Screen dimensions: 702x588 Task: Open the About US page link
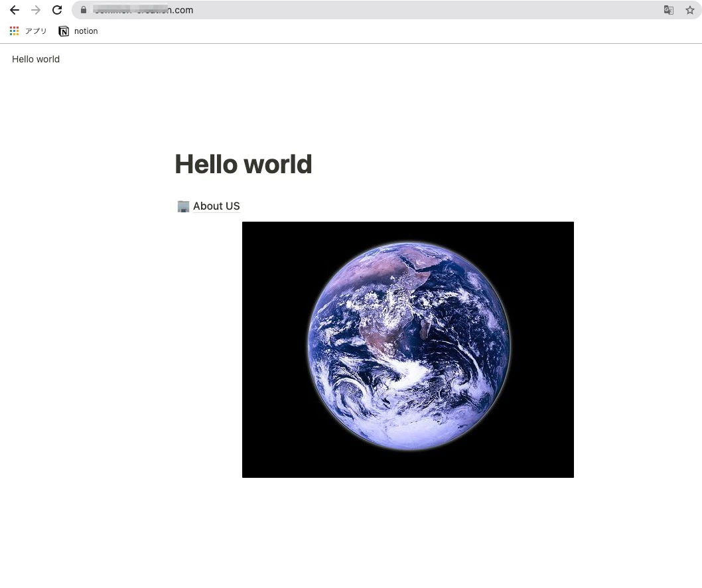217,206
